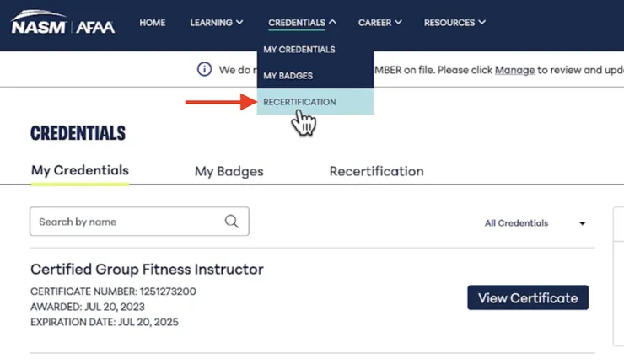Switch to My Credentials tab
This screenshot has height=364, width=624.
coord(80,170)
